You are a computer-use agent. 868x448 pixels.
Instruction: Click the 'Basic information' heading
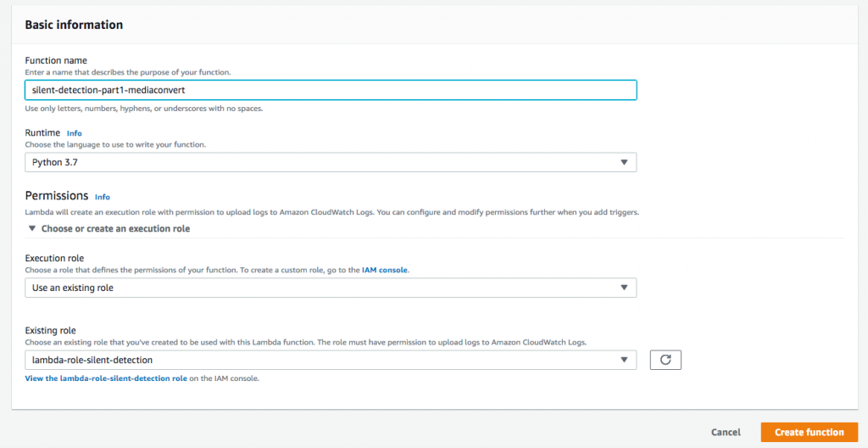coord(74,25)
